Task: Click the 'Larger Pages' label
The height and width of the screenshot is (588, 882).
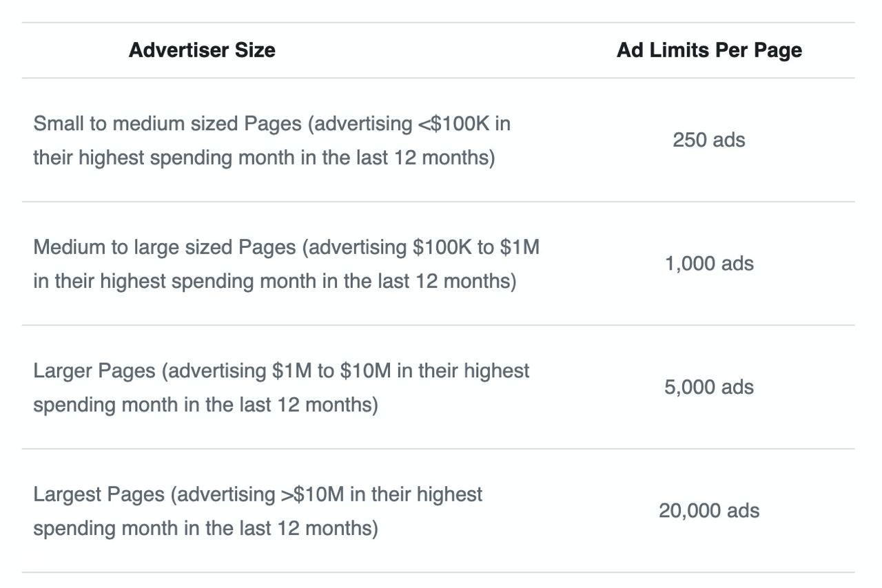Action: tap(94, 370)
